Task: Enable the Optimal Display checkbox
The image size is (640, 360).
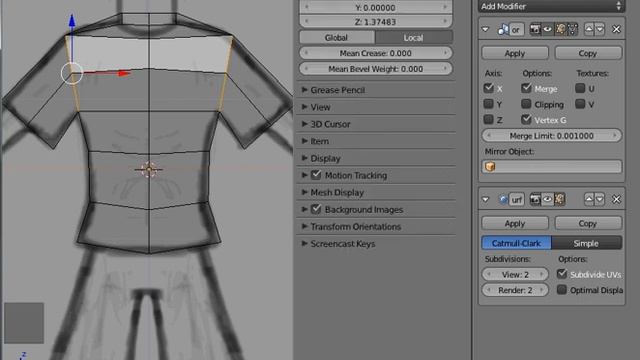Action: (x=562, y=289)
